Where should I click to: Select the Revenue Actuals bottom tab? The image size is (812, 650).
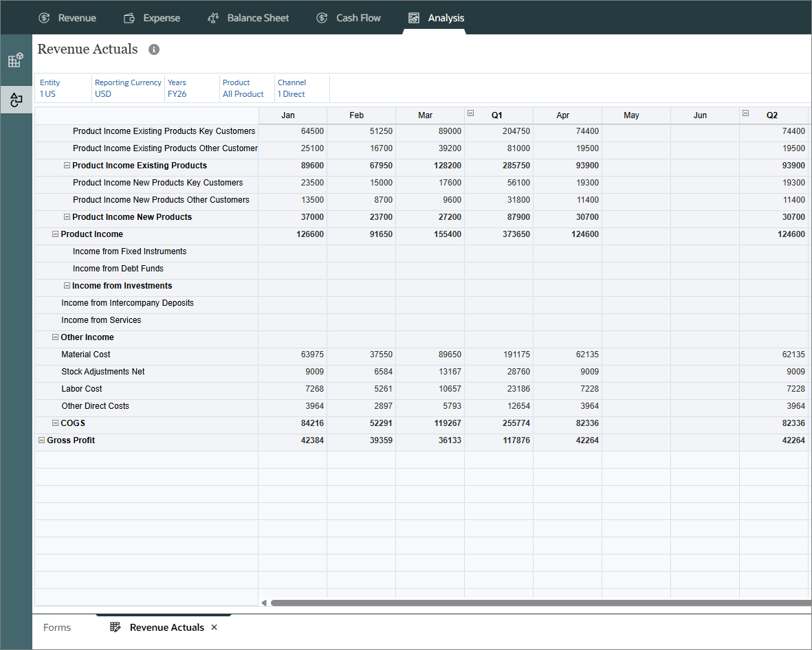(x=167, y=627)
